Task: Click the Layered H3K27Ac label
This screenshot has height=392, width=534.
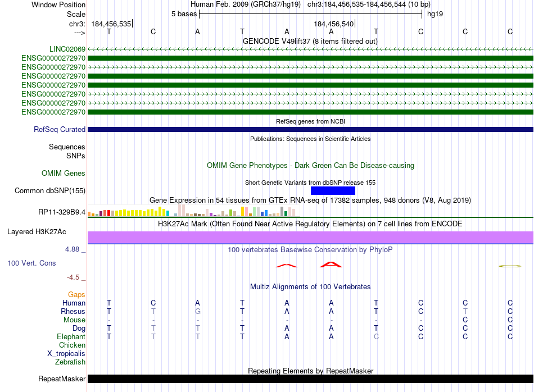Action: click(37, 232)
